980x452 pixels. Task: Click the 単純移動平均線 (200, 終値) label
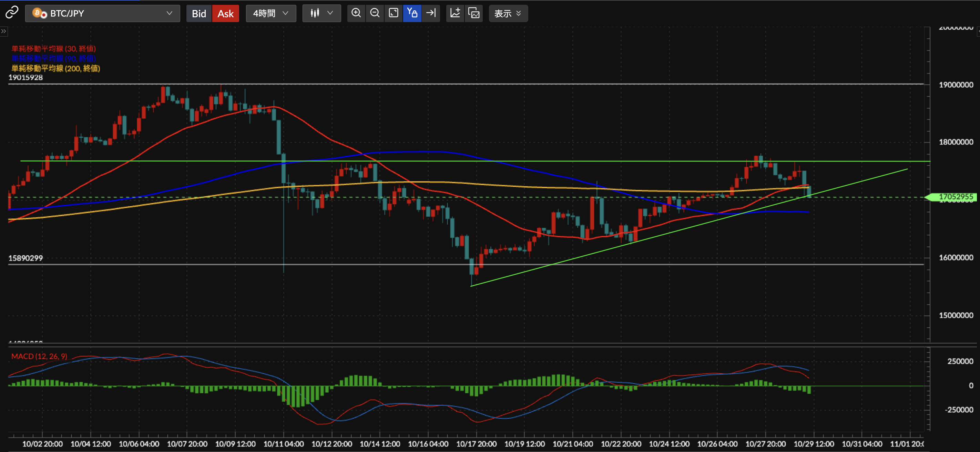[56, 68]
